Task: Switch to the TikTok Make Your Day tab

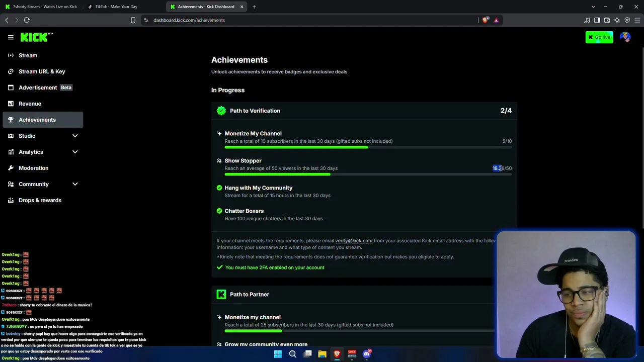Action: (123, 7)
